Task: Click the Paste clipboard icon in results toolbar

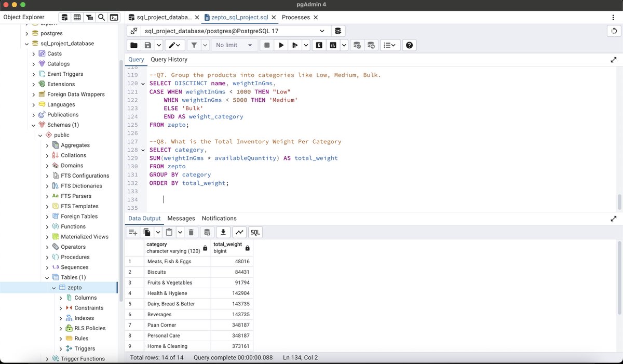Action: click(x=169, y=232)
